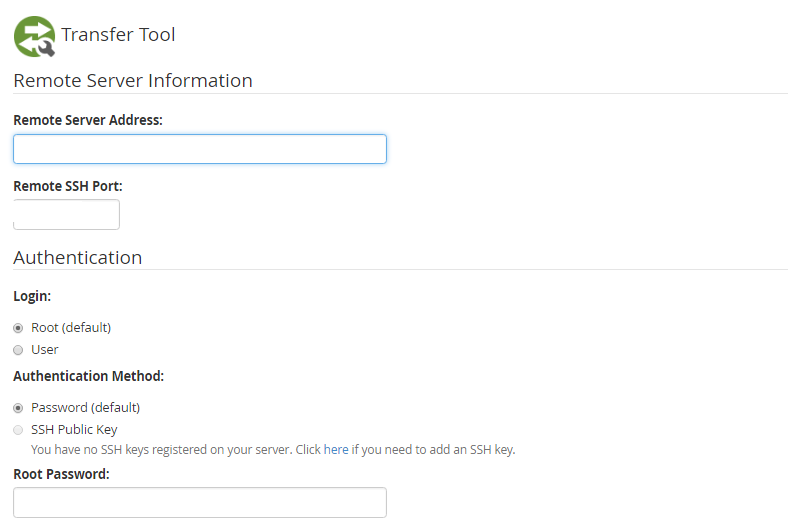The width and height of the screenshot is (805, 529).
Task: Choose SSH Public Key authentication
Action: [18, 430]
